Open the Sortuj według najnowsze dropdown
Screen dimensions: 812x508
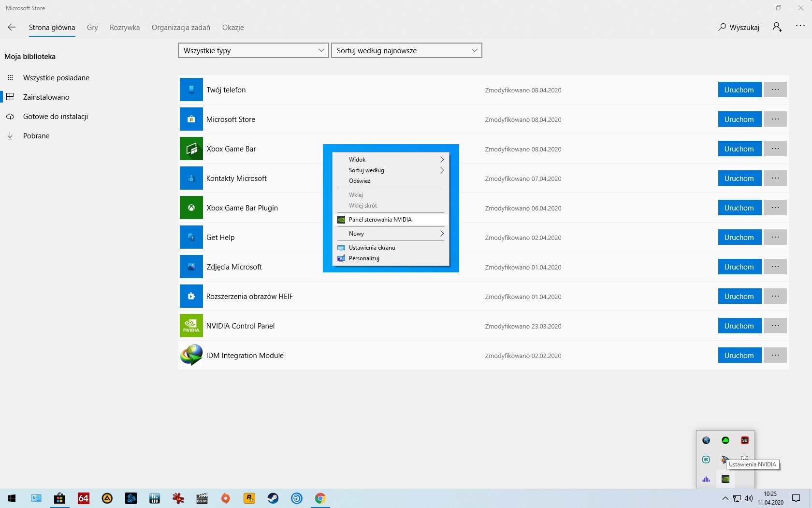pos(406,50)
